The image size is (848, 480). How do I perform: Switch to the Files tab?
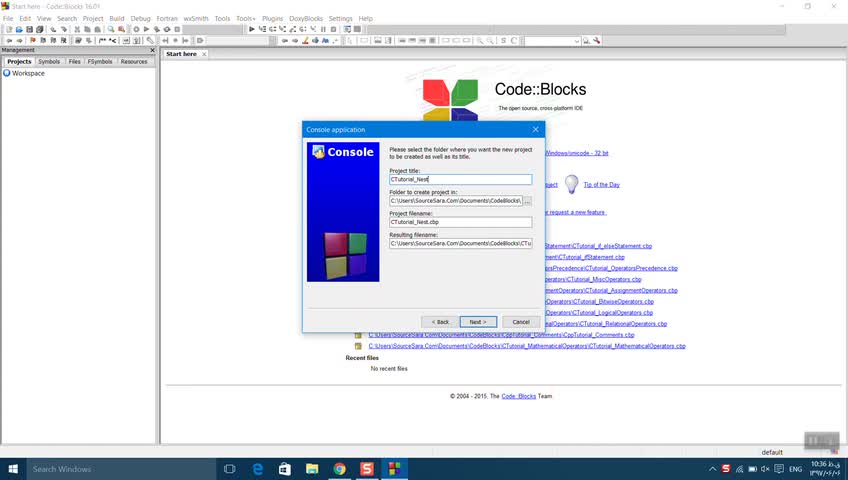74,62
